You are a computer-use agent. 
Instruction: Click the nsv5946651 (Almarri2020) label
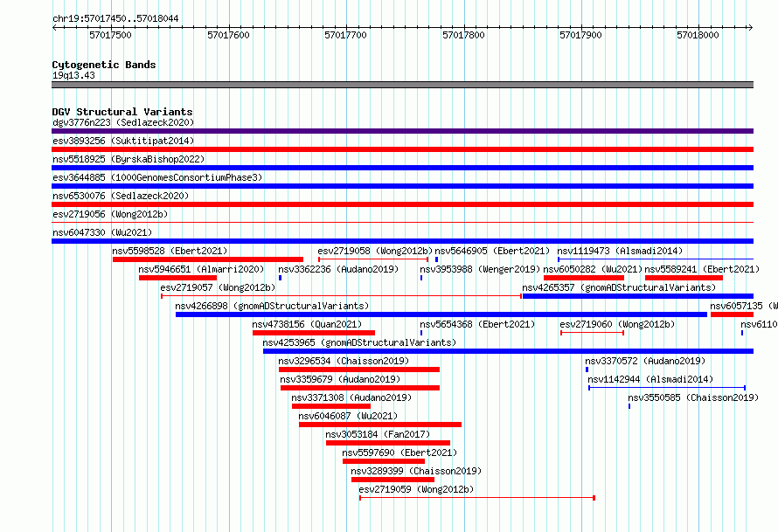point(201,269)
